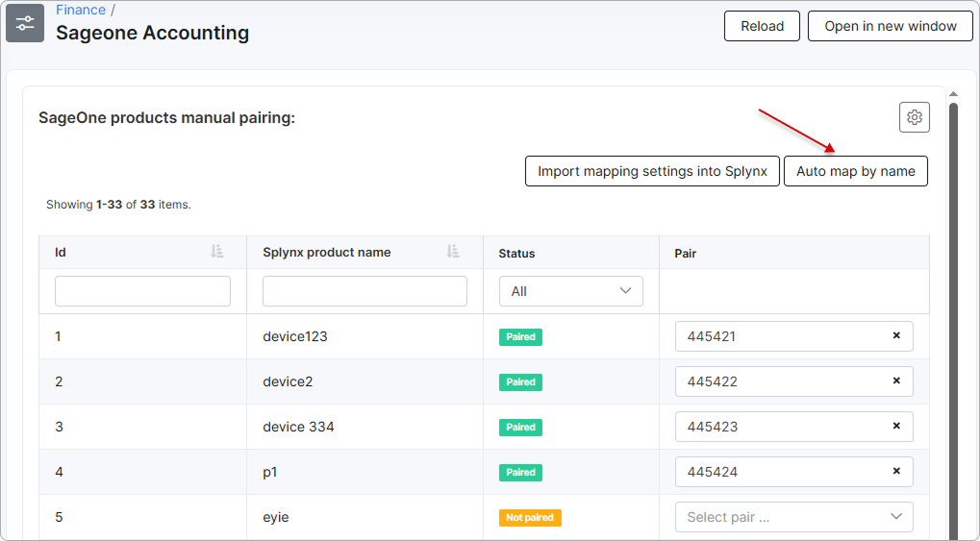Select the eyie product name cell
The image size is (980, 541).
[x=365, y=517]
